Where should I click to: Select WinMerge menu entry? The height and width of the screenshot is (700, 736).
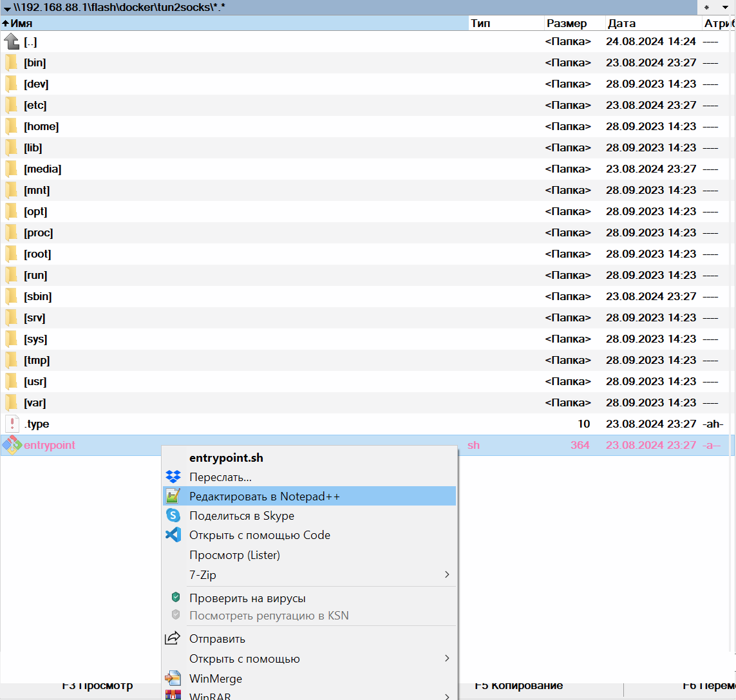point(309,678)
